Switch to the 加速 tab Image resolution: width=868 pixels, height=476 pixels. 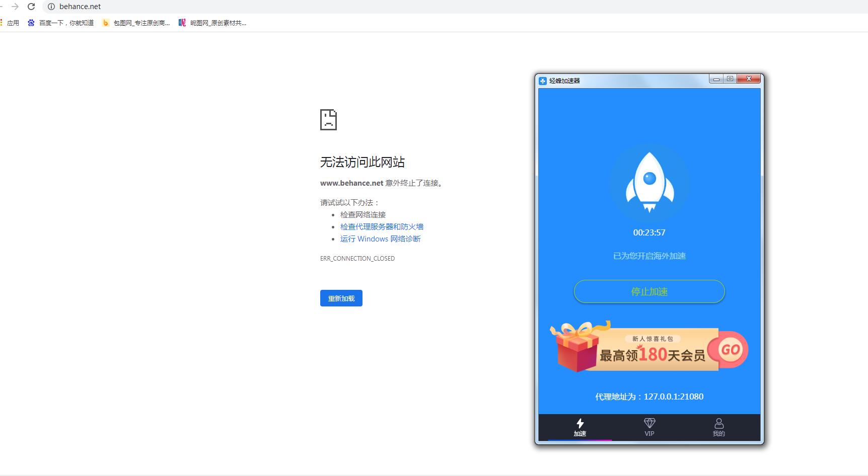pos(580,427)
